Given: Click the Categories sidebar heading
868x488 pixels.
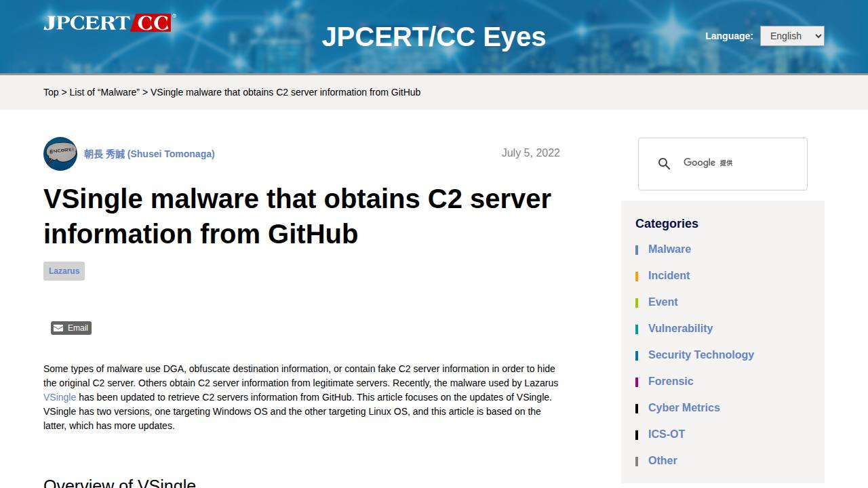Looking at the screenshot, I should tap(667, 224).
